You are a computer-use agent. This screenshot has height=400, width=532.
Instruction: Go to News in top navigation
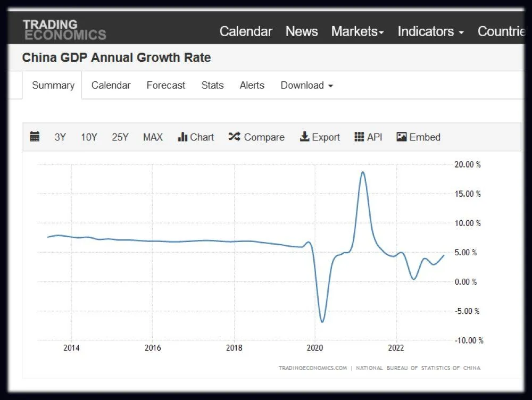pyautogui.click(x=302, y=31)
